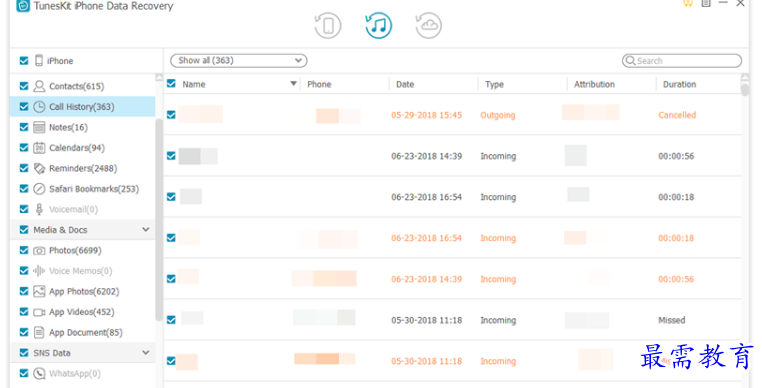The image size is (762, 388).
Task: Uncheck the WhatsApp(0) checkbox
Action: pyautogui.click(x=24, y=373)
